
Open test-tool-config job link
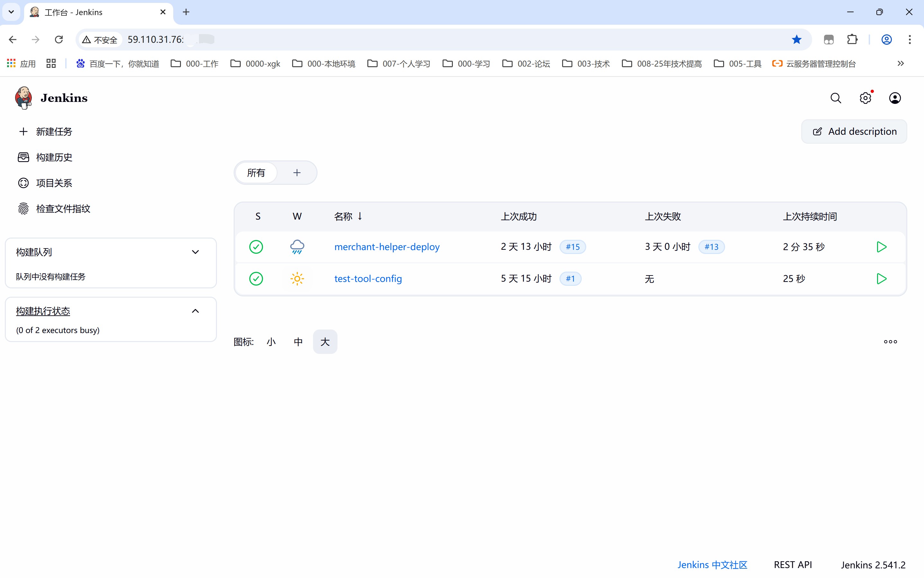pos(368,279)
